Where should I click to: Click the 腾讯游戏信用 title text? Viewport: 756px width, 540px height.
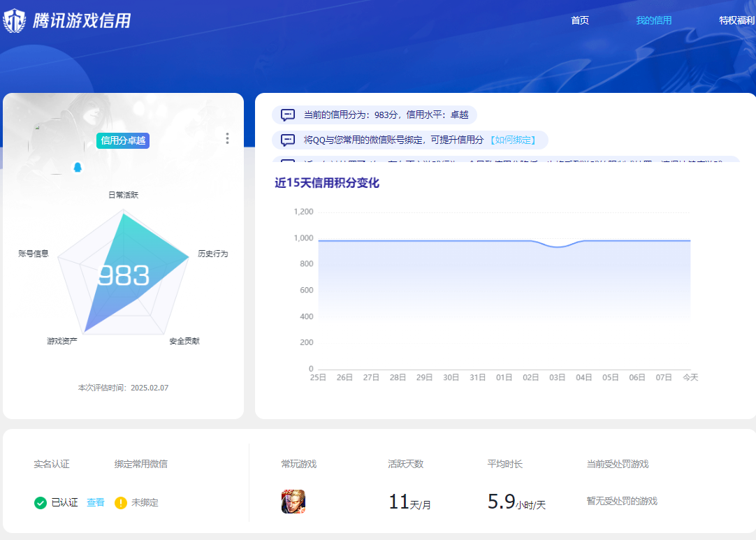coord(82,21)
